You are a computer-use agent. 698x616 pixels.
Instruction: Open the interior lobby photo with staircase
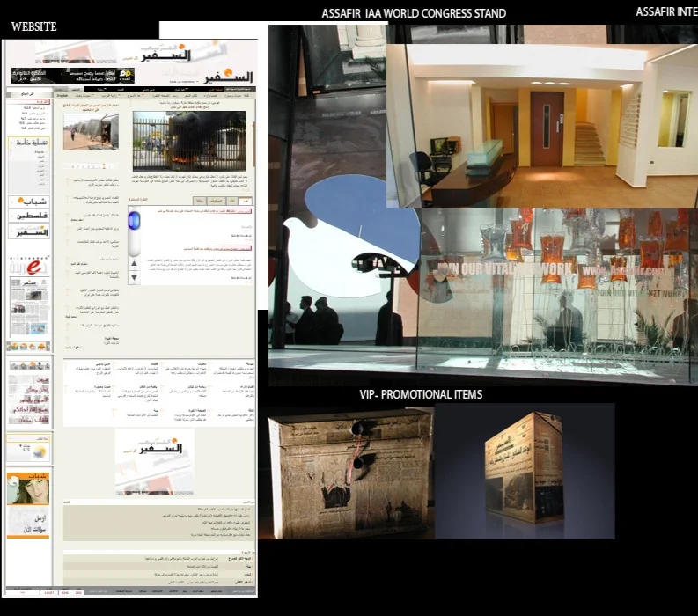tap(541, 126)
